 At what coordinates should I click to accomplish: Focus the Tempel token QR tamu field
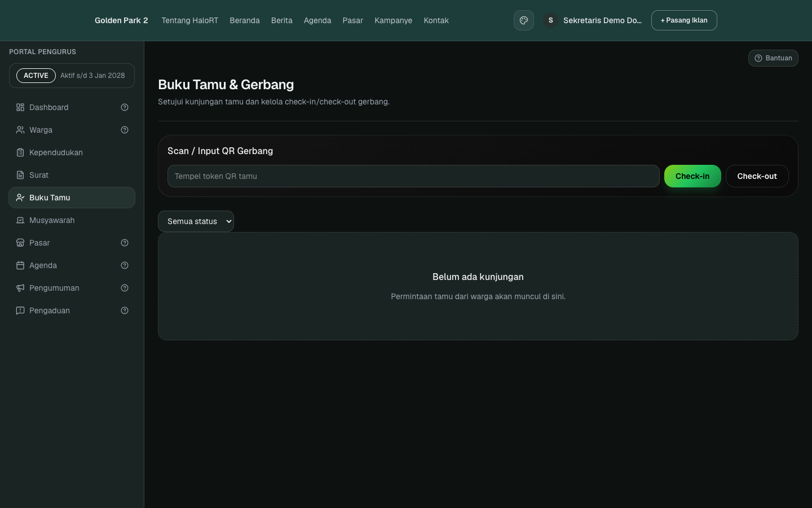tap(413, 176)
